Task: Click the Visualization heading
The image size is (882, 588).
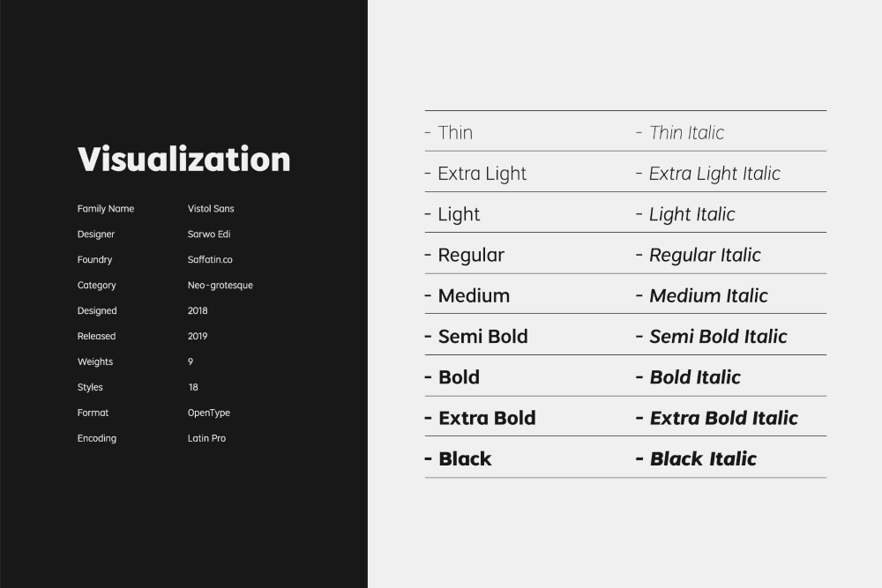Action: click(x=183, y=160)
